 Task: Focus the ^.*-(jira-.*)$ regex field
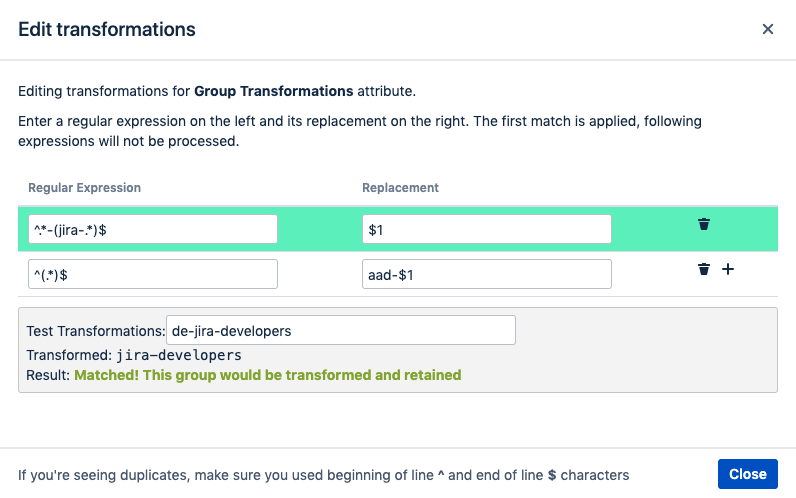(x=153, y=229)
